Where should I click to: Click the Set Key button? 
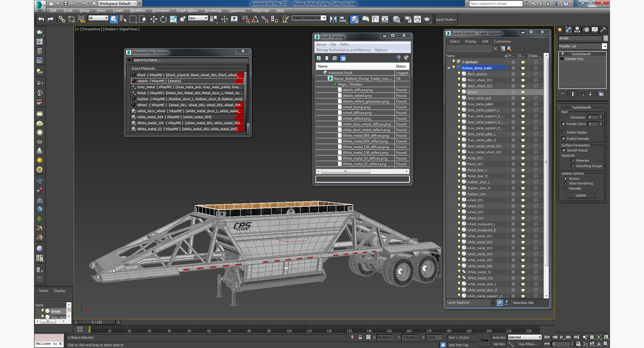(499, 344)
